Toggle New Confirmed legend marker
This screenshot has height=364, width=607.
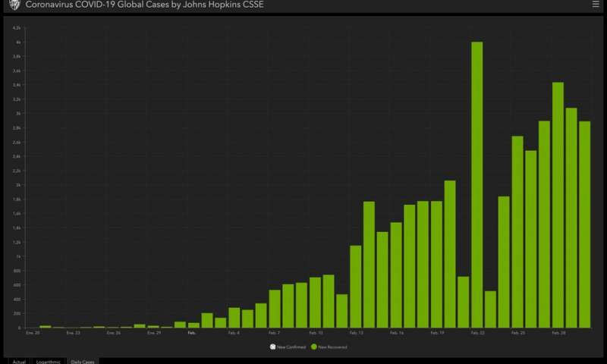(272, 347)
